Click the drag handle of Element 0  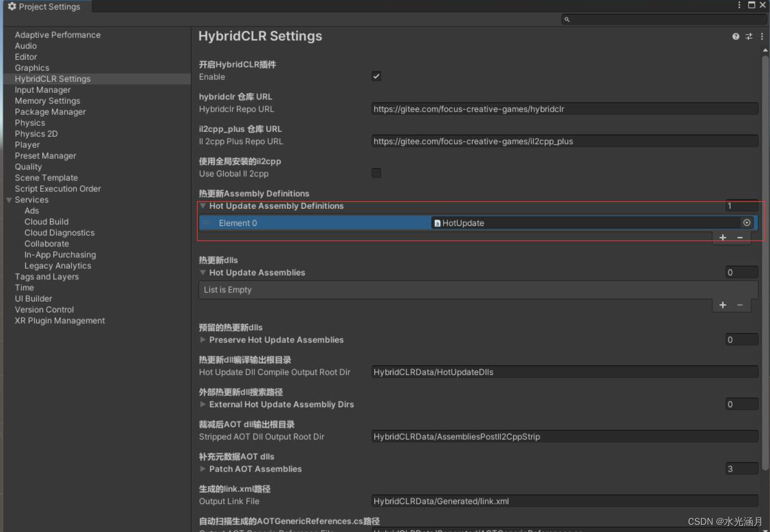pyautogui.click(x=207, y=223)
